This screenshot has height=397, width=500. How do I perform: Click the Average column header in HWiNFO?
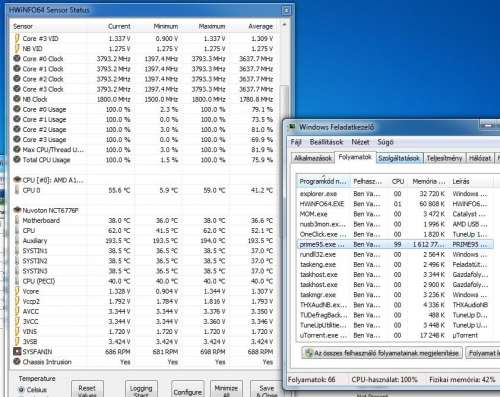pyautogui.click(x=260, y=26)
